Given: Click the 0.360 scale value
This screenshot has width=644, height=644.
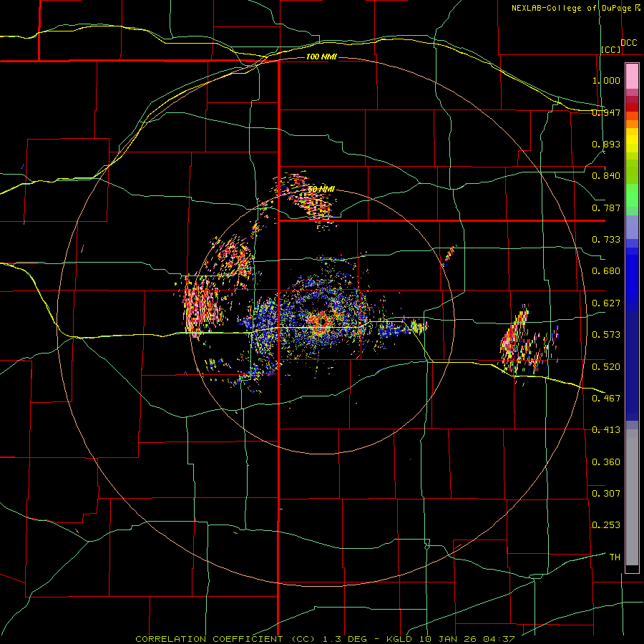Looking at the screenshot, I should tap(606, 462).
